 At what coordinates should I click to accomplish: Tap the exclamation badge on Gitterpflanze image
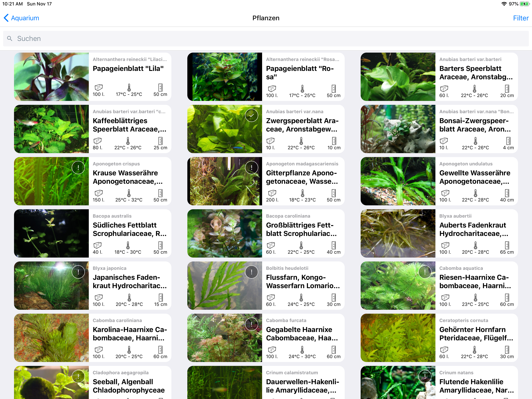pyautogui.click(x=251, y=168)
